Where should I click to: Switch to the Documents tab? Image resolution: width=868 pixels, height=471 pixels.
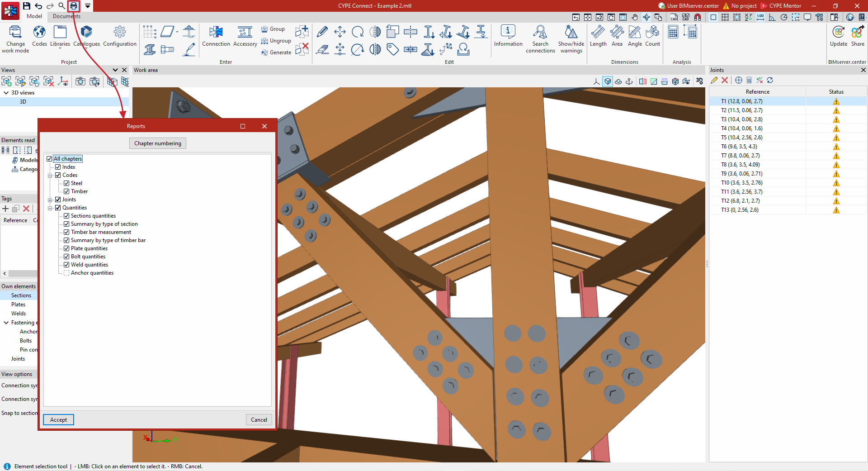66,16
